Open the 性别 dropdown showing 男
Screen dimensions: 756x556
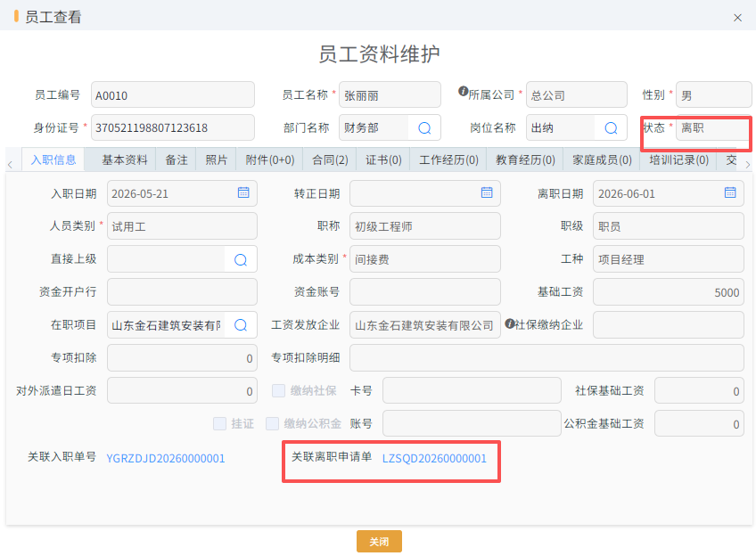pos(713,95)
